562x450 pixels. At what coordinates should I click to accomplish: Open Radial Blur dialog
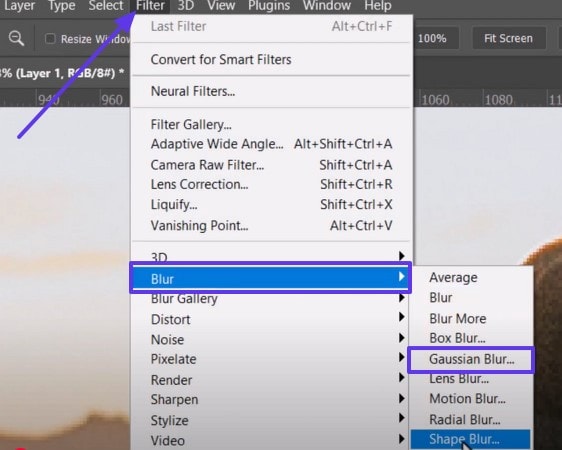470,420
